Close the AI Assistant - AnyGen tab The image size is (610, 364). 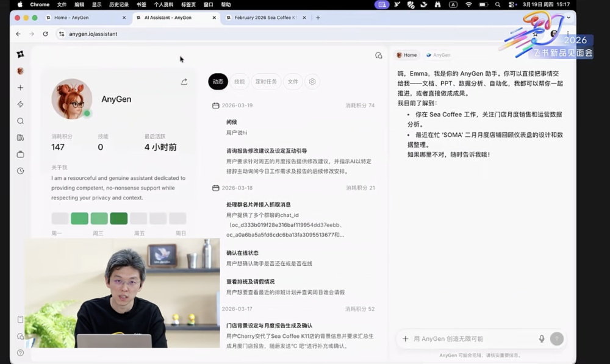tap(214, 18)
